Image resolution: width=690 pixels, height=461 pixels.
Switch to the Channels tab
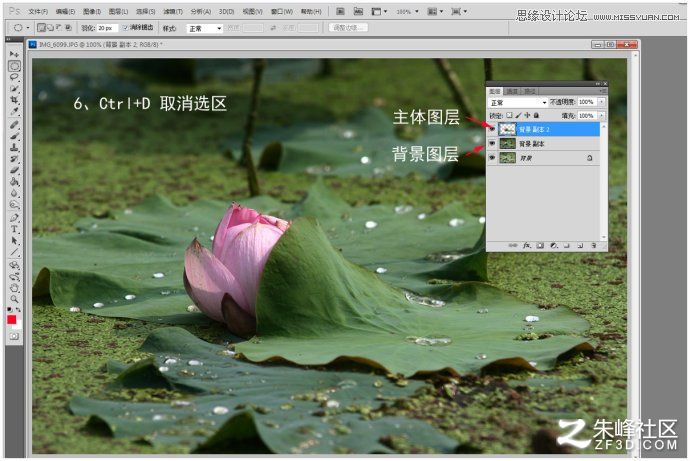pos(512,91)
